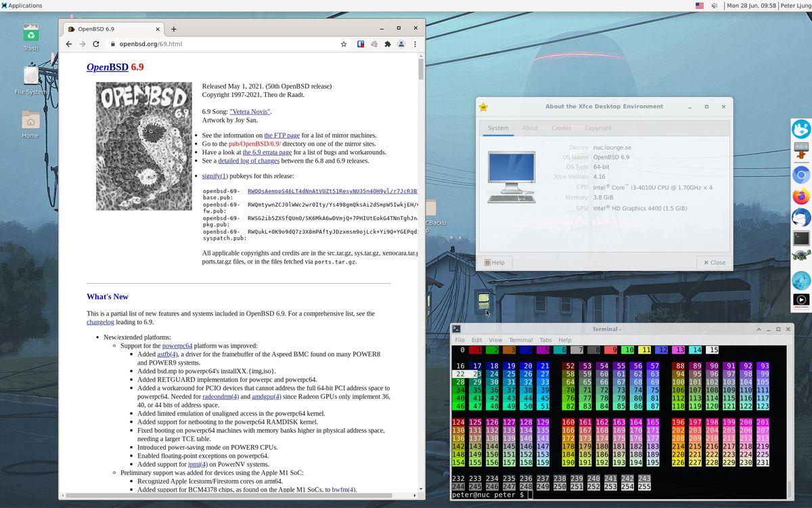Roll up the Terminal window with arrow button
The height and width of the screenshot is (508, 812).
click(x=759, y=329)
